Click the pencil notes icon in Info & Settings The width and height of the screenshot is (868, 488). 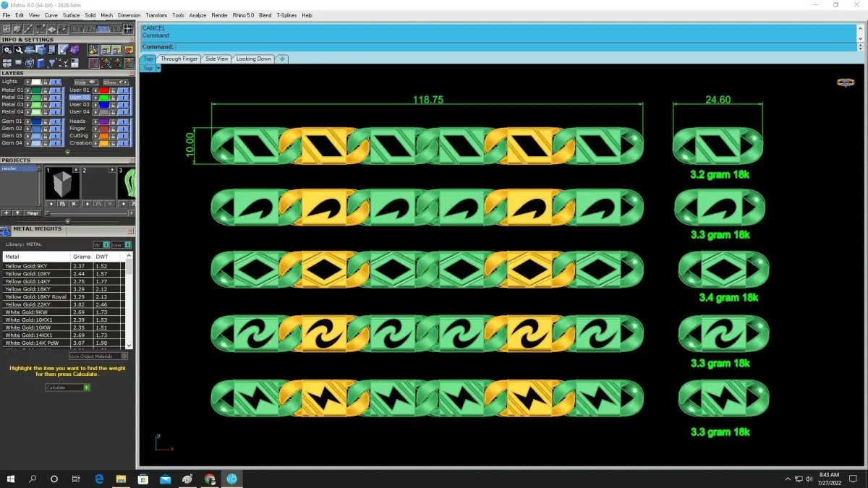pyautogui.click(x=63, y=50)
